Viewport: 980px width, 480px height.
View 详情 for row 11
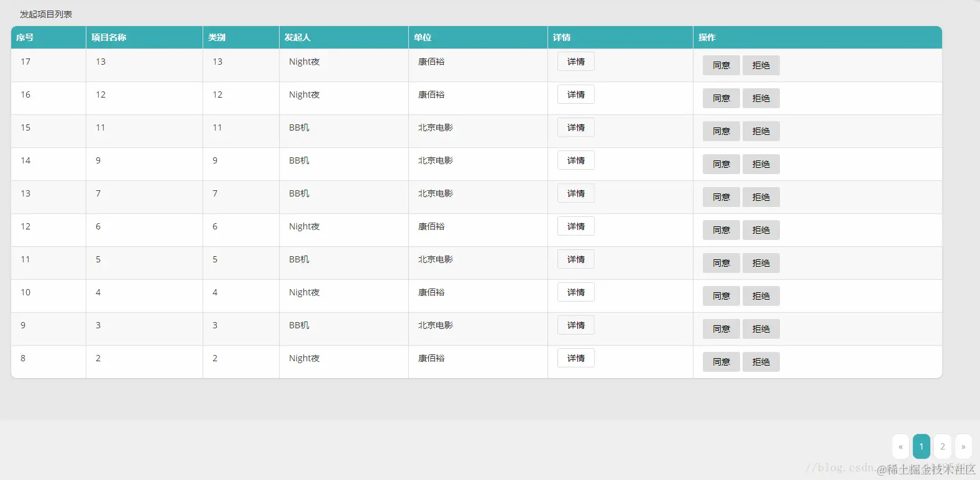(575, 259)
